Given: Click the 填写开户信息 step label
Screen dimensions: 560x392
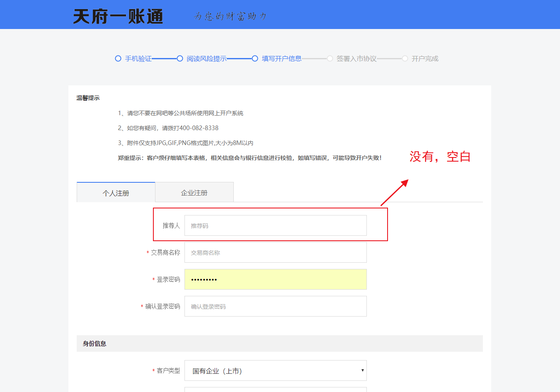Looking at the screenshot, I should pyautogui.click(x=282, y=59).
